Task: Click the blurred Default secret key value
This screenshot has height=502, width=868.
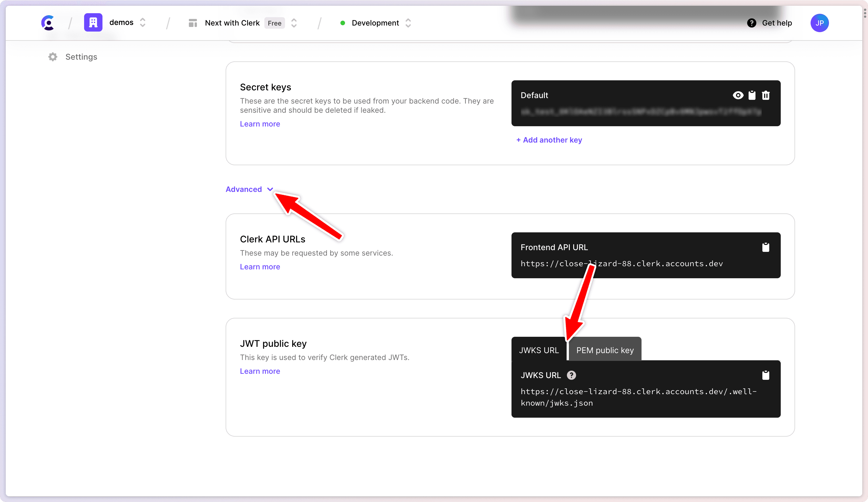Action: coord(641,112)
